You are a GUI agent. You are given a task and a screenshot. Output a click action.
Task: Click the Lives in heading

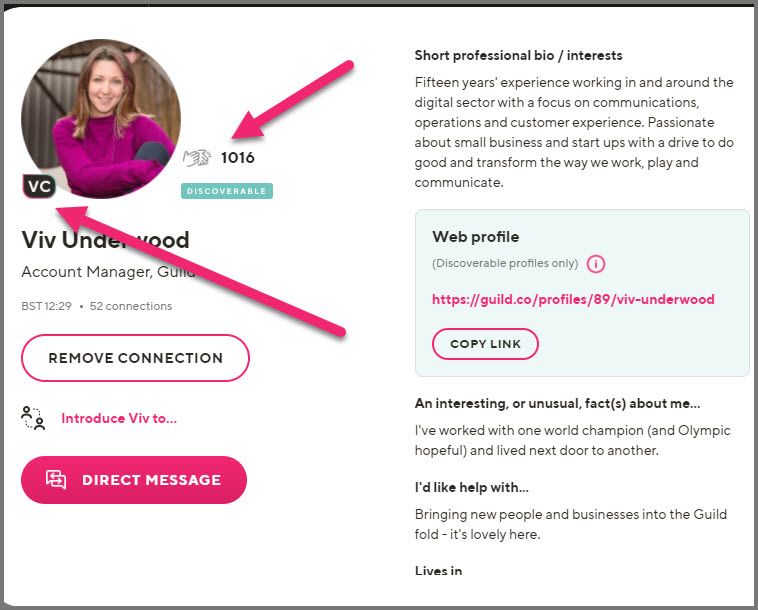[438, 571]
